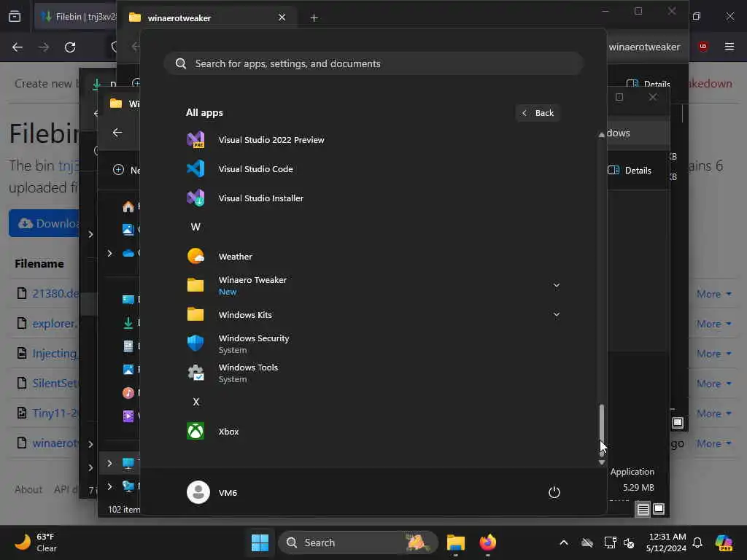The image size is (747, 560).
Task: Open the Tiny11 file link
Action: [x=55, y=413]
